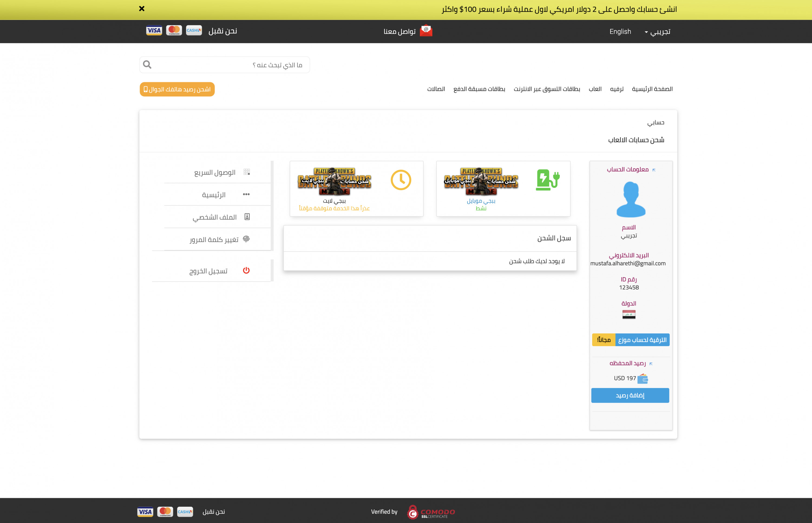
Task: Click the CashU icon in header
Action: click(194, 31)
